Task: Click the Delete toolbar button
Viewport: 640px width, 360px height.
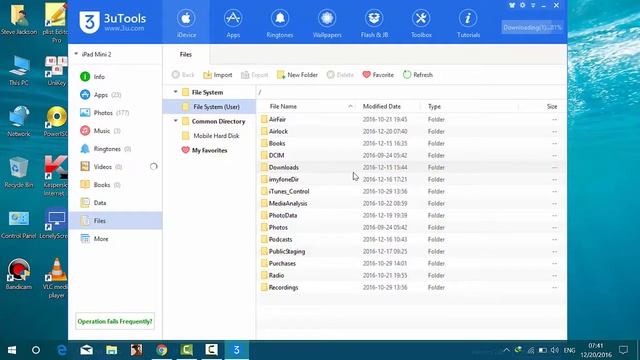Action: pos(340,75)
